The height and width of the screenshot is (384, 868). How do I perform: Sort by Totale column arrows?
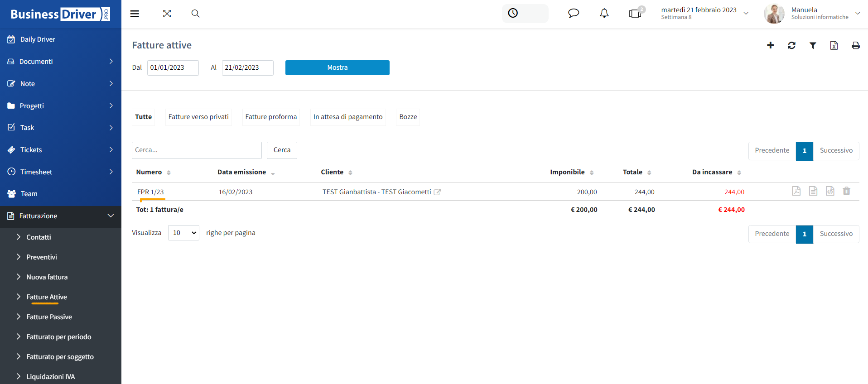[x=649, y=173]
